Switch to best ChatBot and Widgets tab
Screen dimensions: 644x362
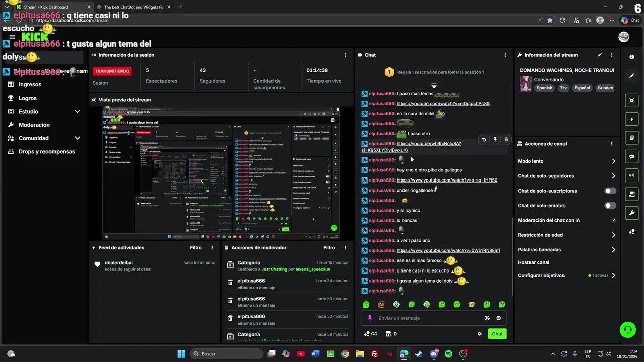pyautogui.click(x=134, y=7)
